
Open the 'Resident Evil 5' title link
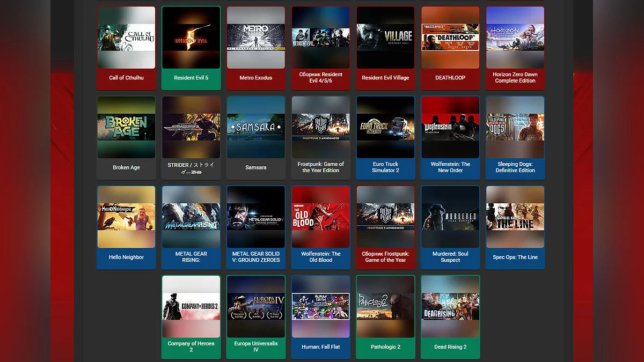pos(191,78)
